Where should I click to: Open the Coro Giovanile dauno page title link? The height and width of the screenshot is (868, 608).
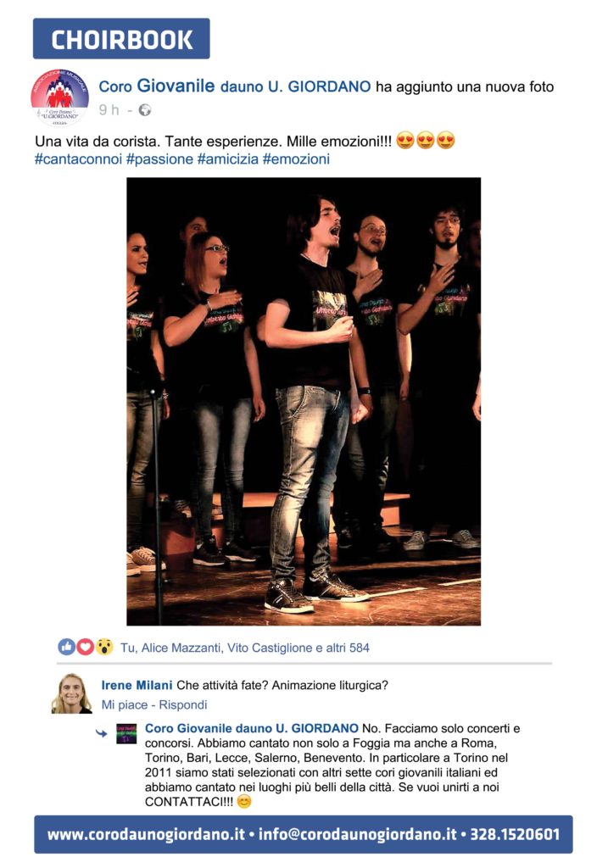tap(234, 86)
